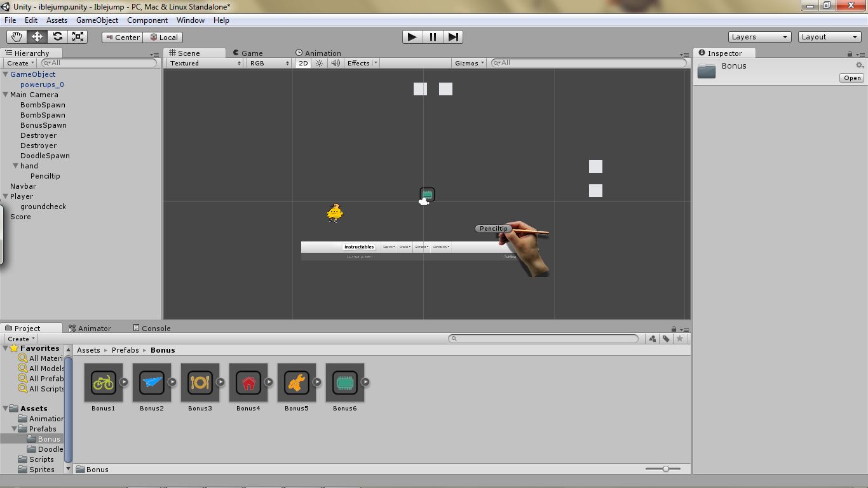This screenshot has width=868, height=488.
Task: Click the save search star icon in Project
Action: point(680,339)
